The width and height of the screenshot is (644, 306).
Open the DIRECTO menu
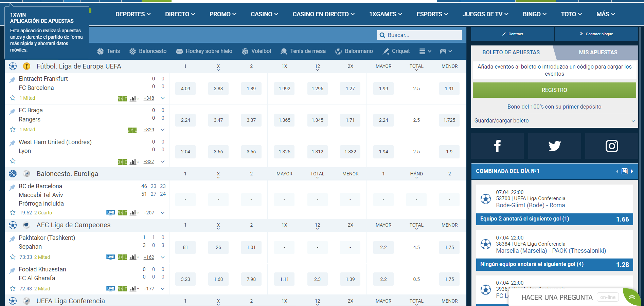coord(180,14)
